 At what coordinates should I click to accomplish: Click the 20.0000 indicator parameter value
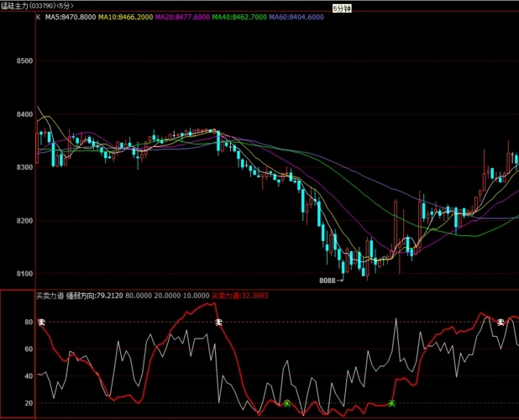click(x=167, y=296)
